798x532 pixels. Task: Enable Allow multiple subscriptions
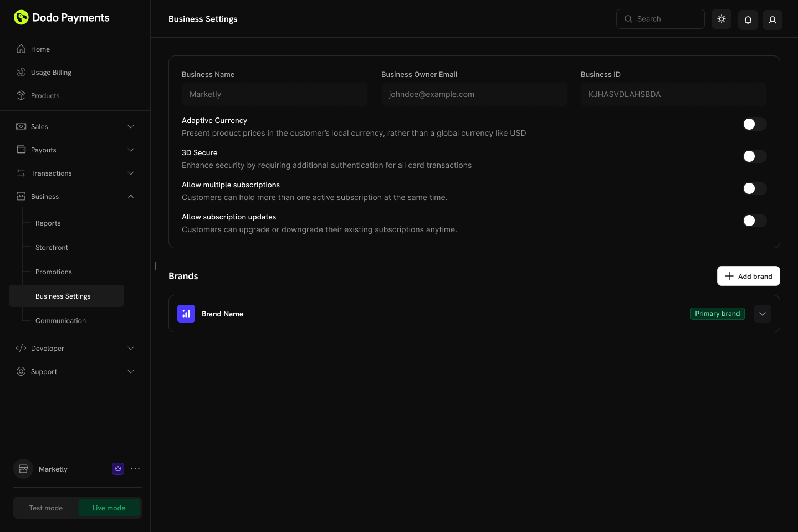pyautogui.click(x=755, y=188)
